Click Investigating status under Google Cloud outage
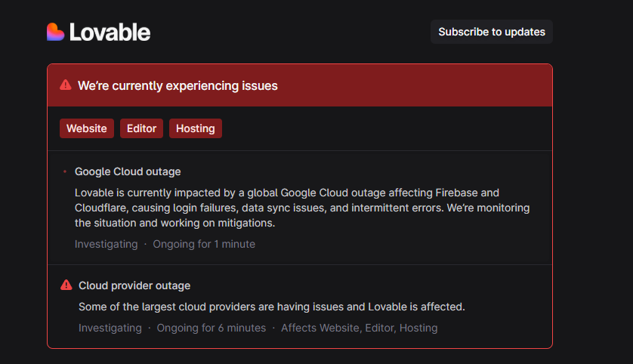 click(107, 244)
